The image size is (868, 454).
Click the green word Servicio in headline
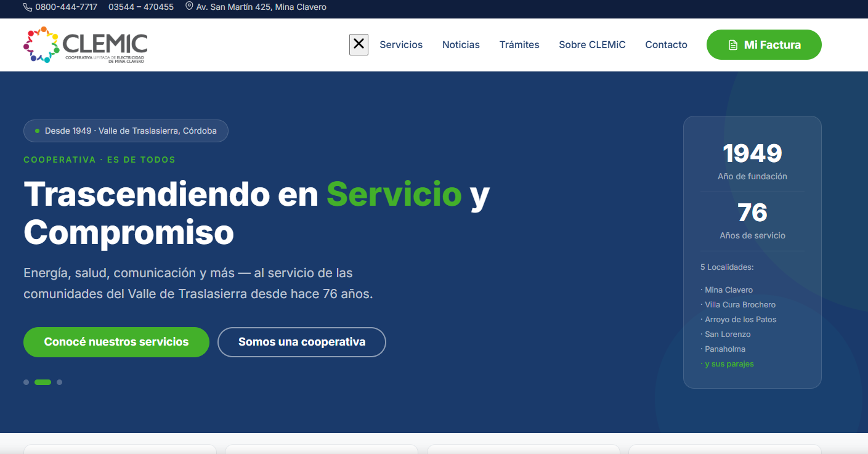click(394, 194)
